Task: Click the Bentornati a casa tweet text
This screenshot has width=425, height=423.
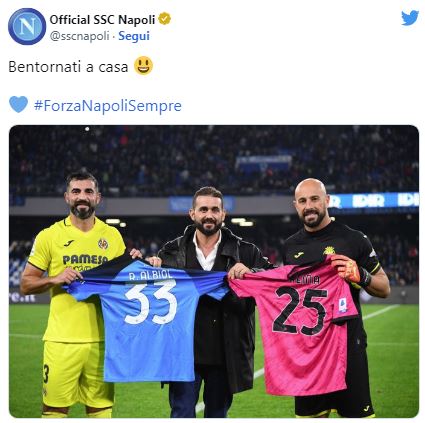Action: tap(68, 67)
